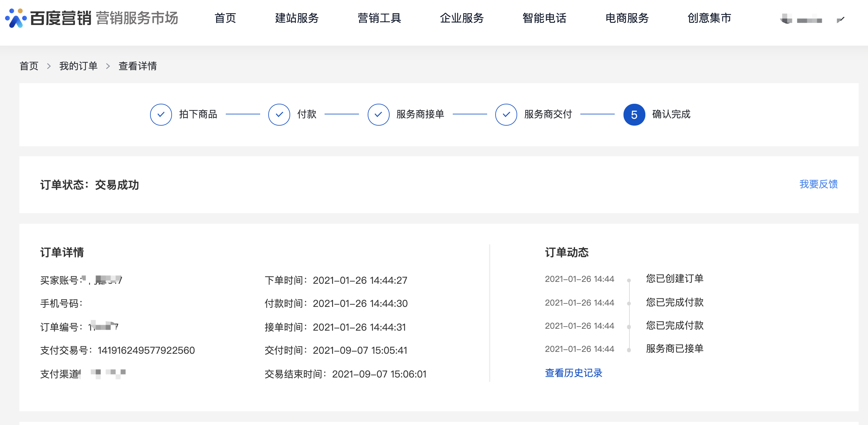Click the Baidu Marketing logo icon
Image resolution: width=868 pixels, height=425 pixels.
point(16,18)
